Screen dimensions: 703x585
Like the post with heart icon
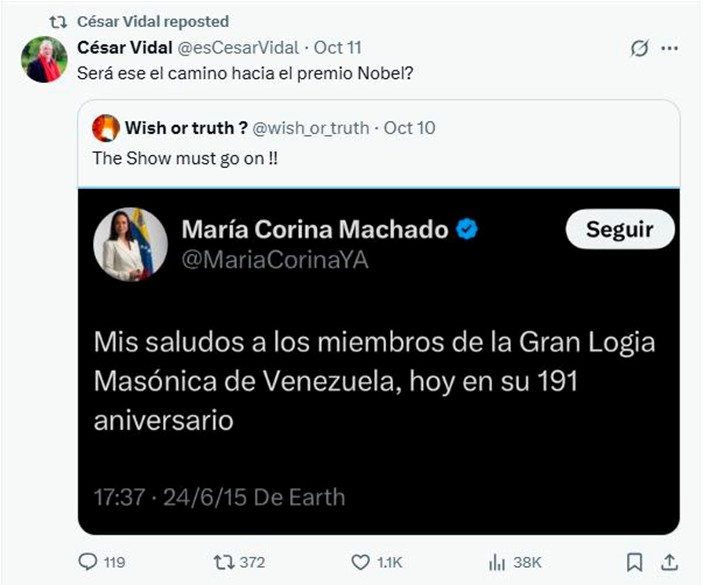point(360,562)
